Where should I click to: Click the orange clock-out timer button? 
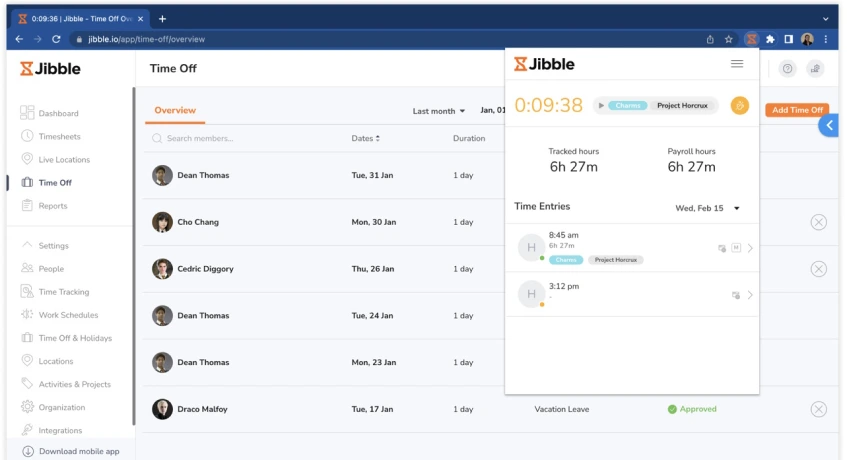(739, 105)
